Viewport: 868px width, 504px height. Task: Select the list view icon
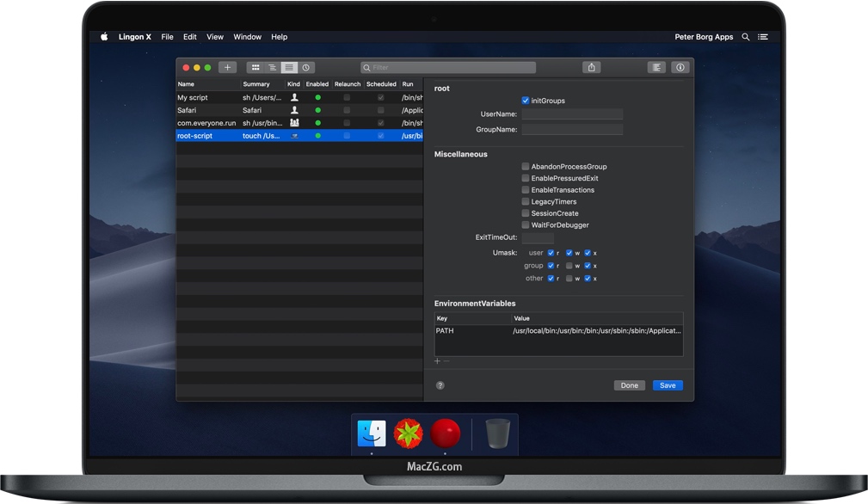[x=289, y=67]
